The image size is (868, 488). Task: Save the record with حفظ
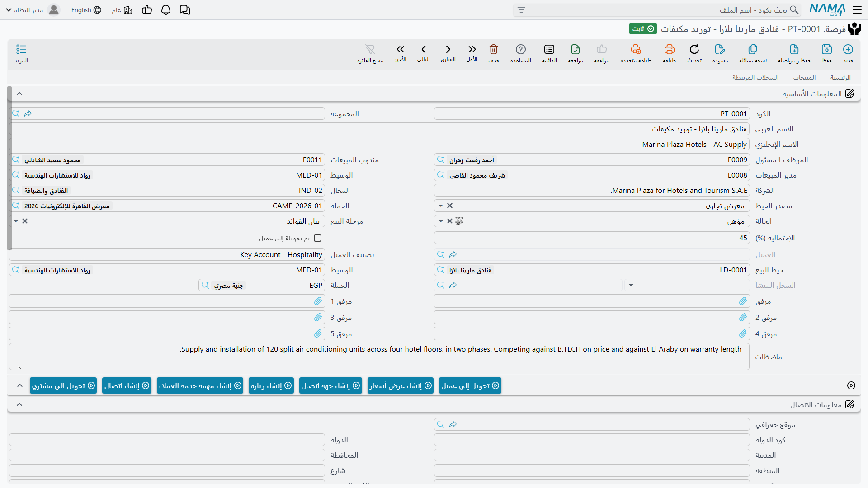[x=827, y=53]
